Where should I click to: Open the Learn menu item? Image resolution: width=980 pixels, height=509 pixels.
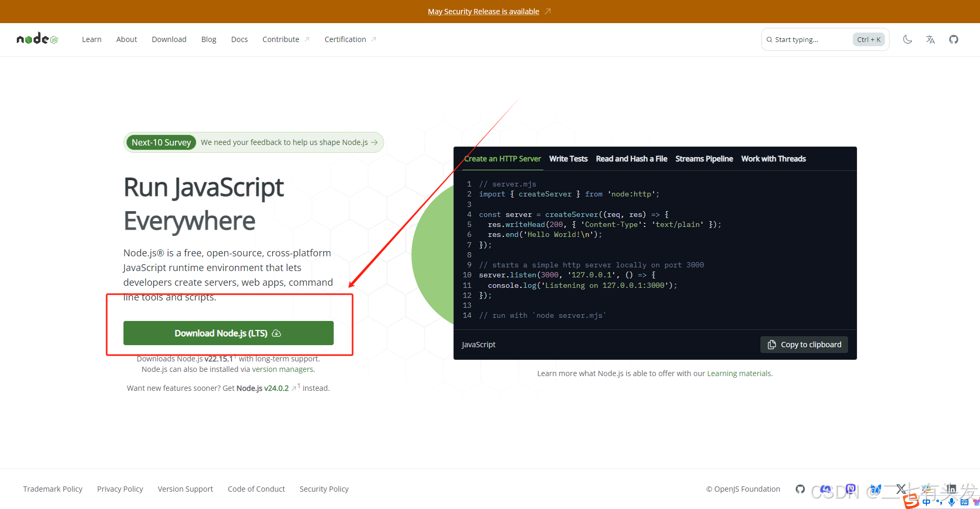91,39
